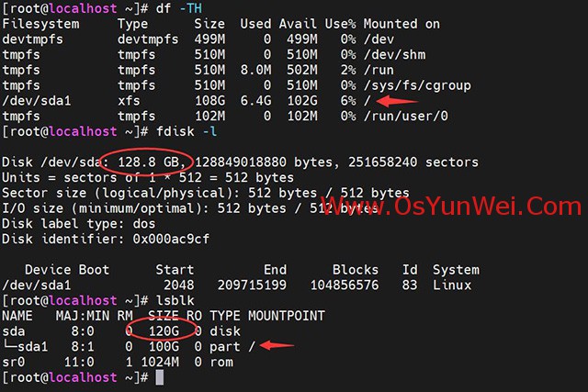The image size is (588, 392).
Task: Click the '120G' size of sda
Action: (x=164, y=331)
